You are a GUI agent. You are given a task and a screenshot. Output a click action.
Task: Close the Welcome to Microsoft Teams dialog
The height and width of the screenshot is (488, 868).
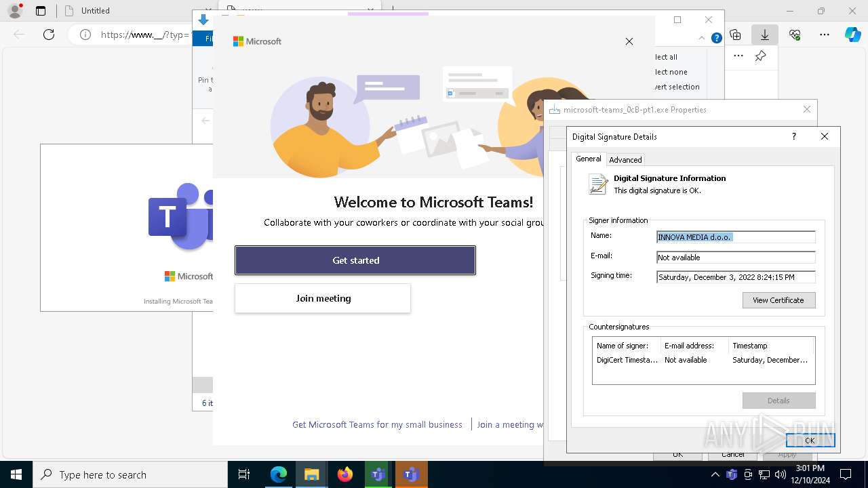[x=629, y=41]
